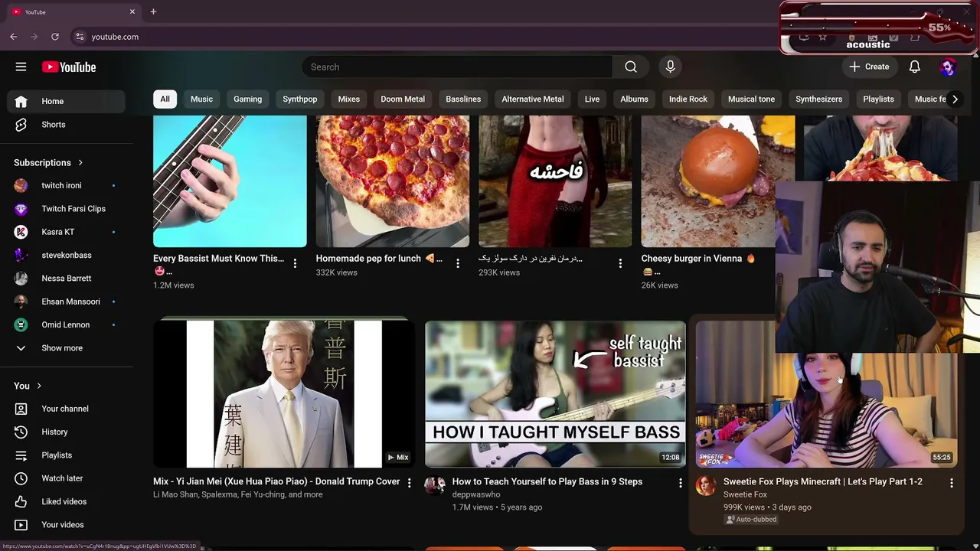Open the stevekonbass channel

(66, 255)
